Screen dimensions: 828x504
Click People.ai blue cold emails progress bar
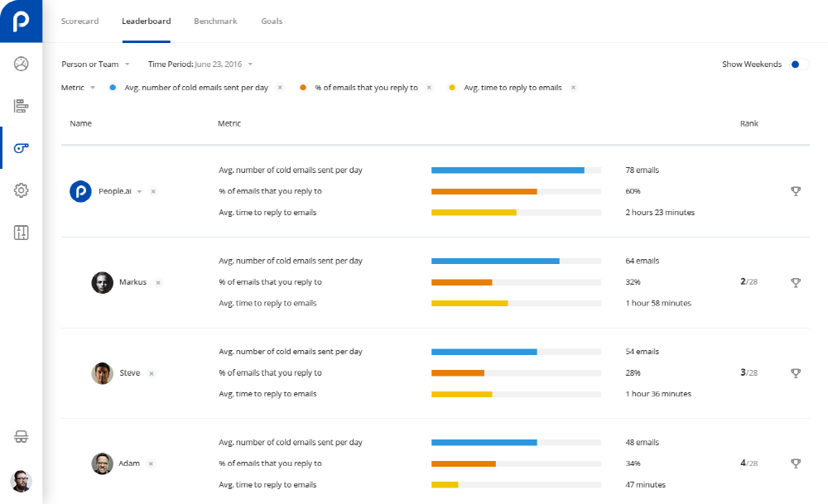click(508, 170)
